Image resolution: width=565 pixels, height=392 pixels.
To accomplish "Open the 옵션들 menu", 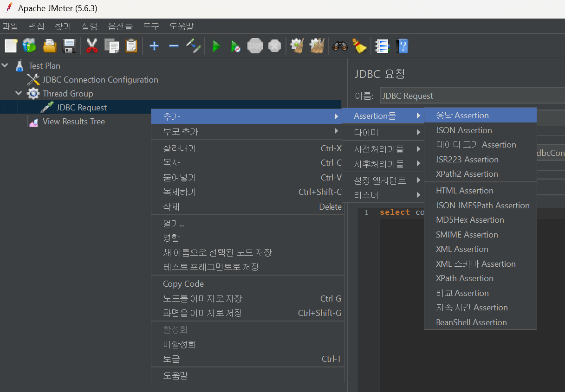I will 120,26.
